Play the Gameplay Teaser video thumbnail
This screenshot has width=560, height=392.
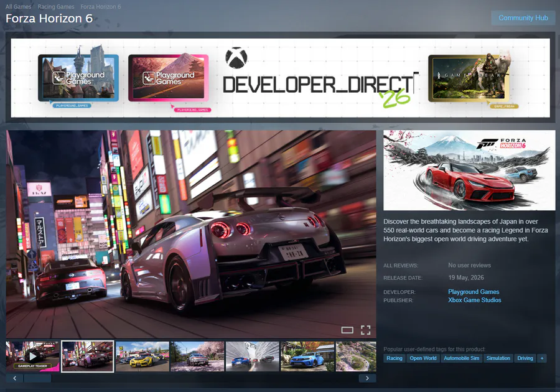(32, 357)
